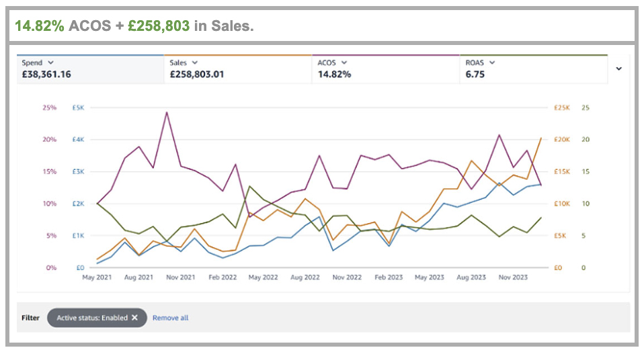Expand more metrics with the far-right chevron

coord(619,69)
